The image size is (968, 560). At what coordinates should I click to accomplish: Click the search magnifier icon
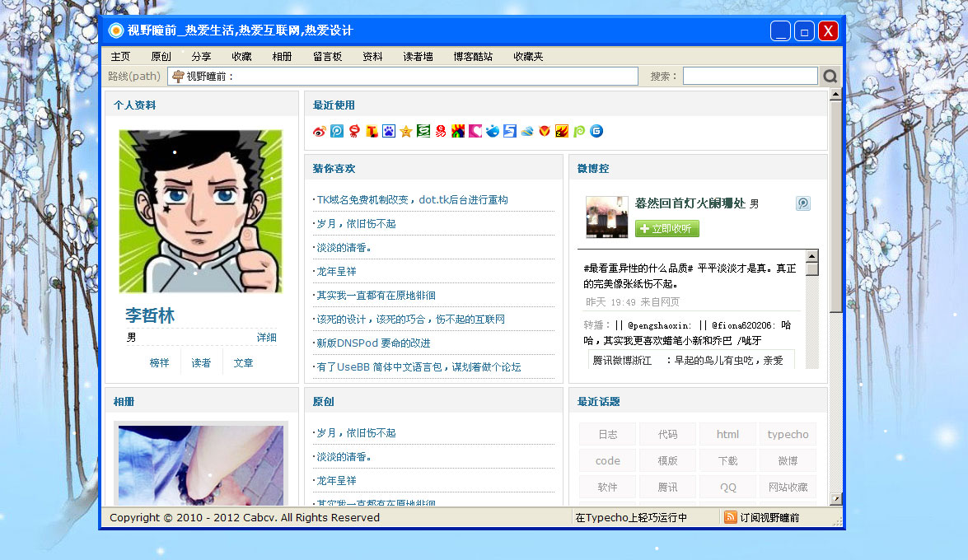click(x=830, y=75)
